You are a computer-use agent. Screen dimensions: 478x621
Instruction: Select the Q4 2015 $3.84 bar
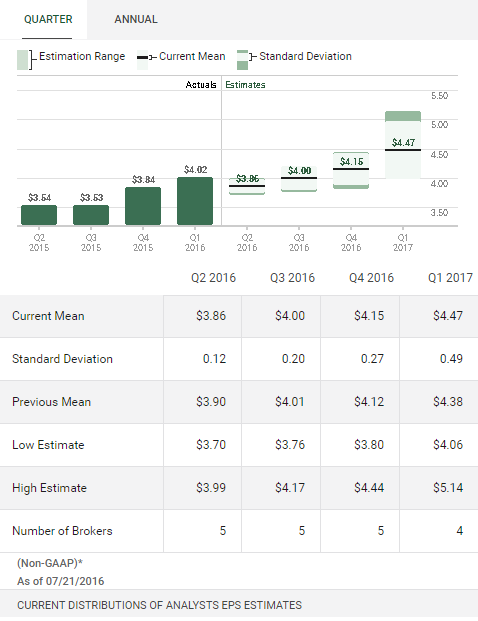tap(143, 206)
